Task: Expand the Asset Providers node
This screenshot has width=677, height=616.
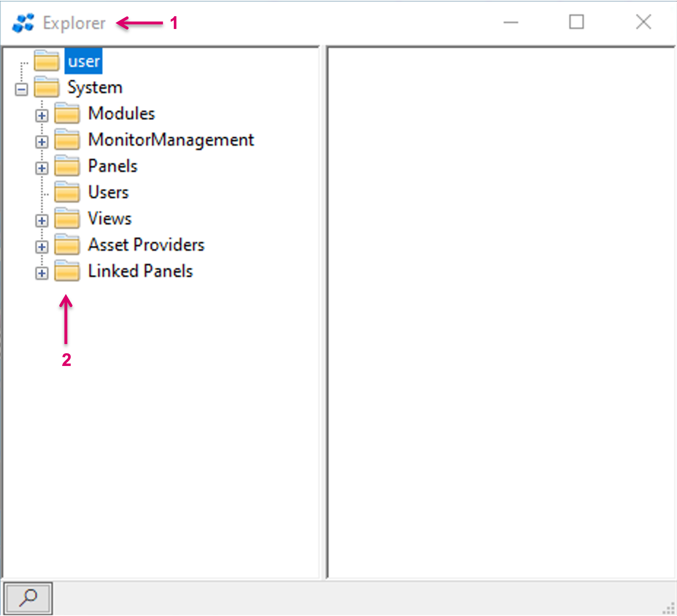Action: (x=42, y=247)
